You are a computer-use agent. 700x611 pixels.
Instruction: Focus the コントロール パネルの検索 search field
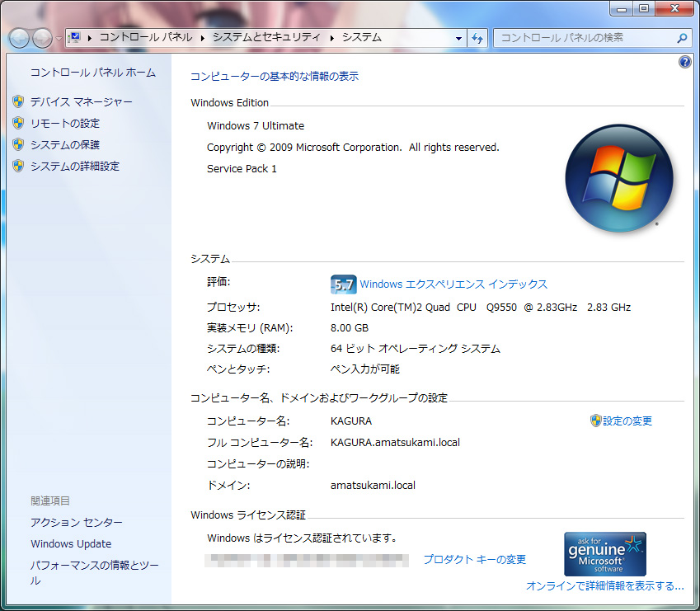pyautogui.click(x=585, y=38)
